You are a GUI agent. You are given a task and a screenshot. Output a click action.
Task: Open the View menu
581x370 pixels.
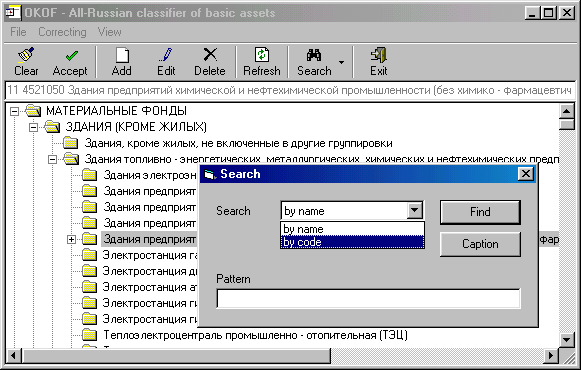[109, 32]
